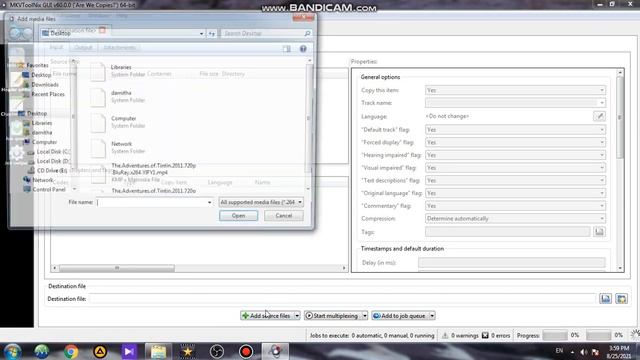Click Start multiplexing button
Image resolution: width=640 pixels, height=360 pixels.
tap(332, 316)
